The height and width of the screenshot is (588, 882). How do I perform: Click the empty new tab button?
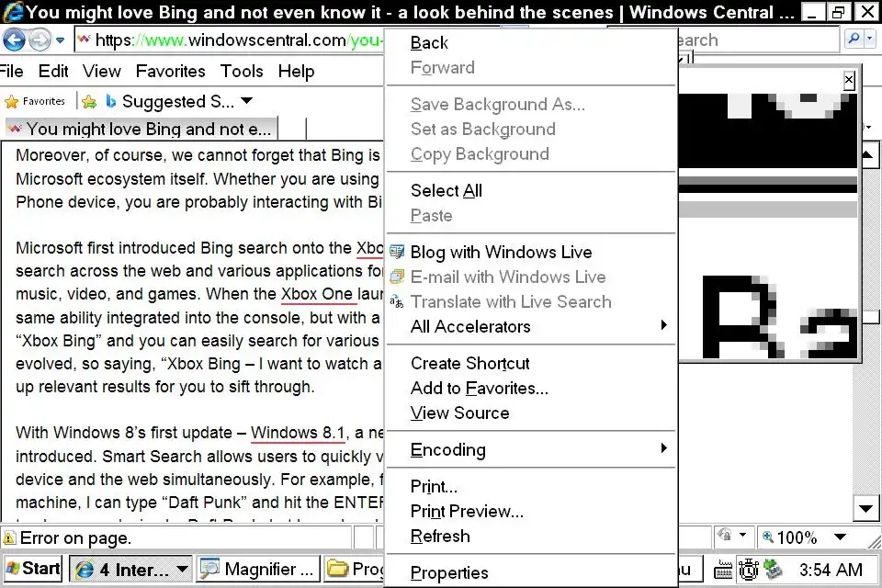(292, 129)
